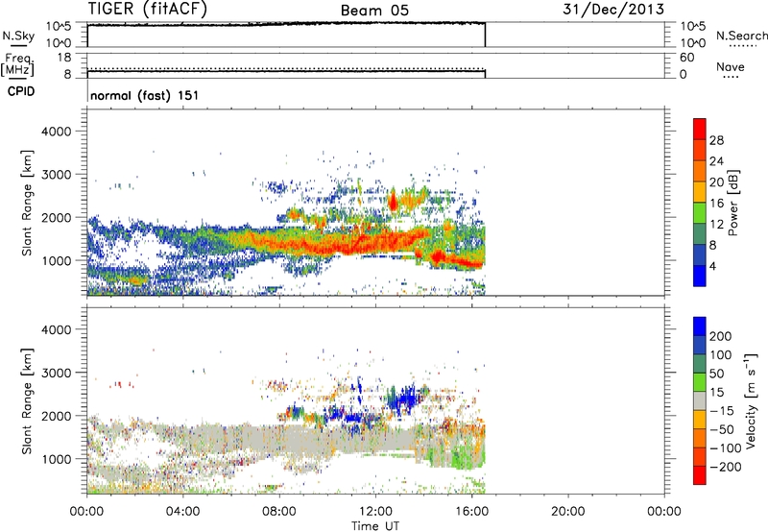Click the red bottom of velocity colorbar
The width and height of the screenshot is (768, 532).
pos(700,475)
